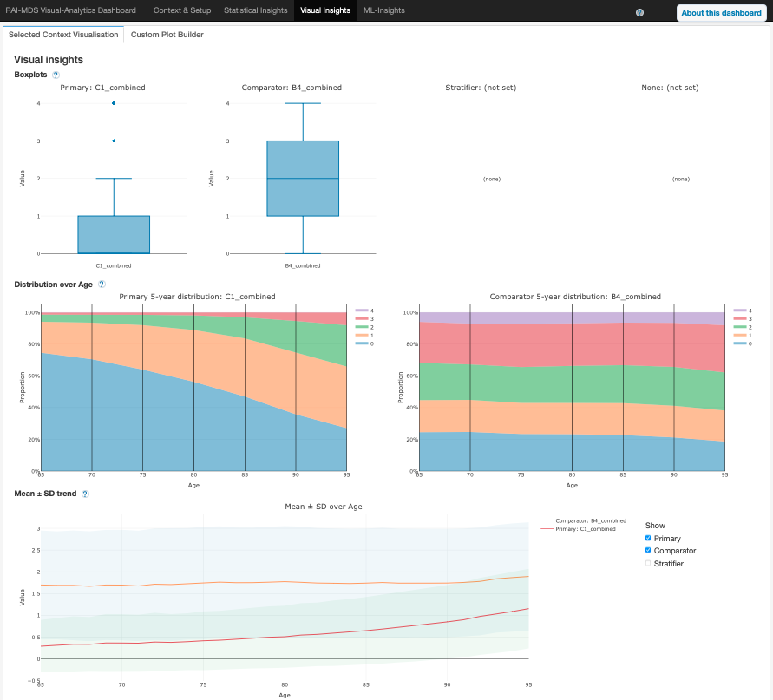
Task: Toggle the Primary checkbox under Show
Action: coord(648,539)
